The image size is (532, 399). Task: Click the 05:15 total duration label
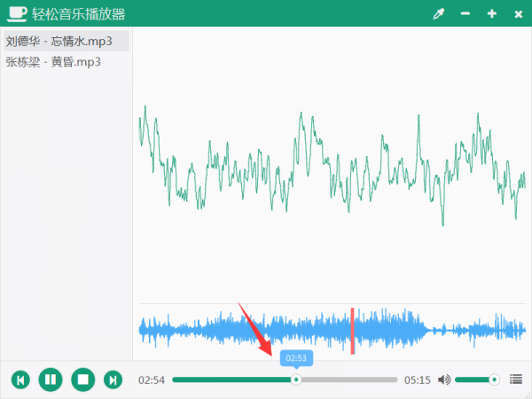(417, 379)
